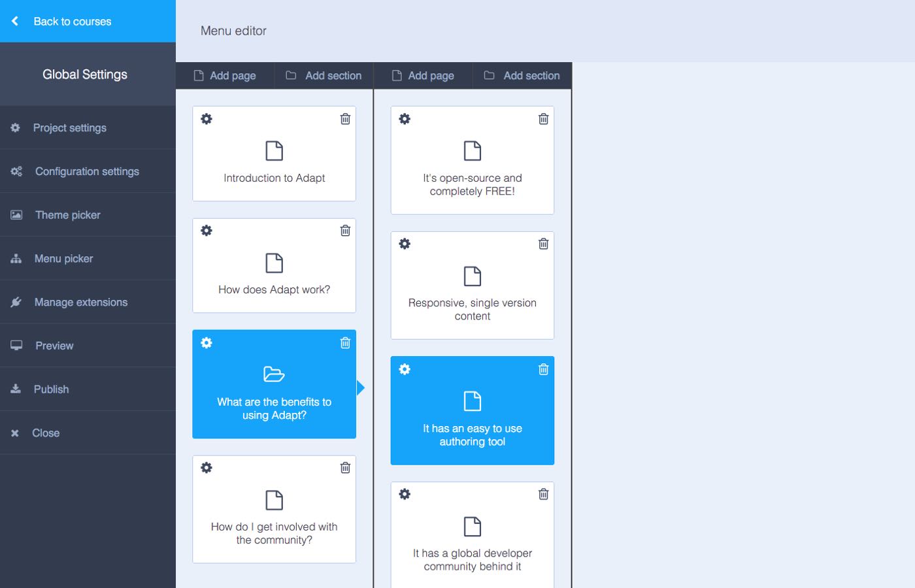Delete the open-source and completely FREE page
This screenshot has width=915, height=588.
[x=543, y=119]
